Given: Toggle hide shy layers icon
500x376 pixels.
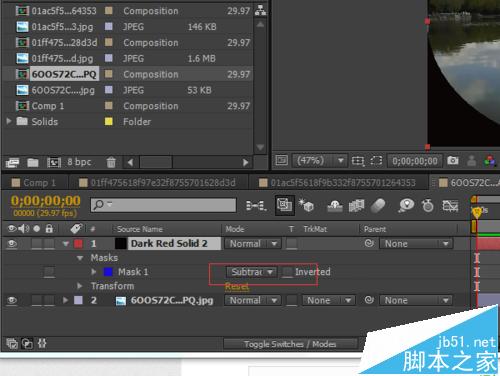Looking at the screenshot, I should (x=335, y=206).
